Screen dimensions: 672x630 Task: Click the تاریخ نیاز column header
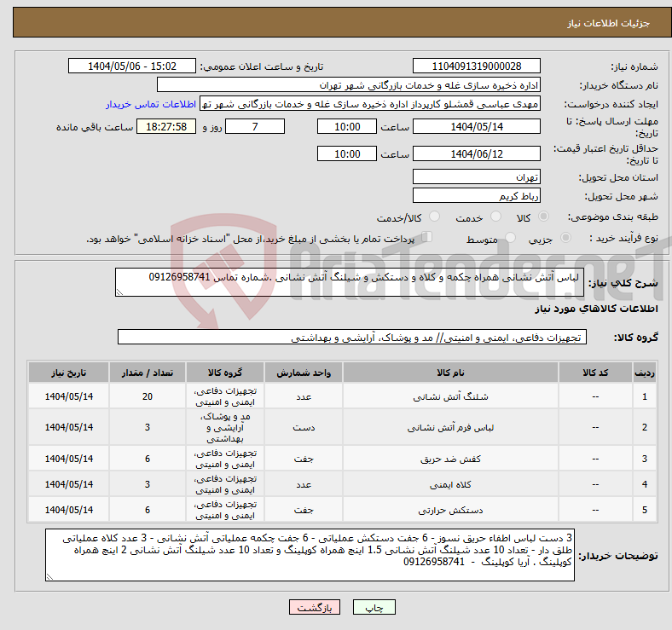(x=68, y=373)
